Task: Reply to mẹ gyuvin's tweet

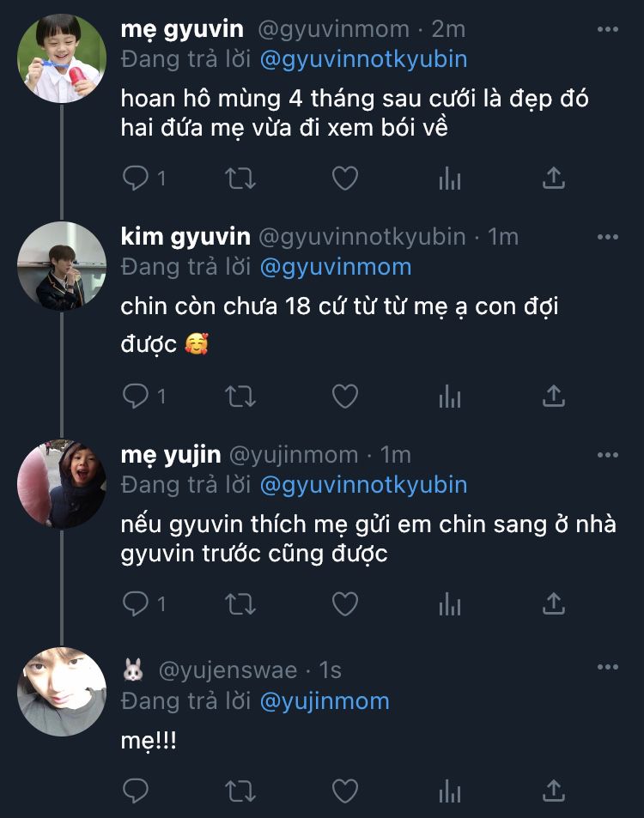Action: click(x=136, y=178)
